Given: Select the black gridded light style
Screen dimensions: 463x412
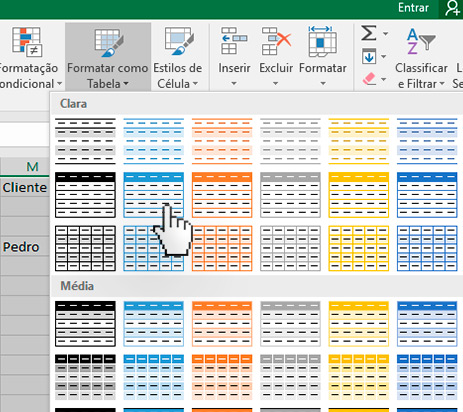Looking at the screenshot, I should [85, 248].
